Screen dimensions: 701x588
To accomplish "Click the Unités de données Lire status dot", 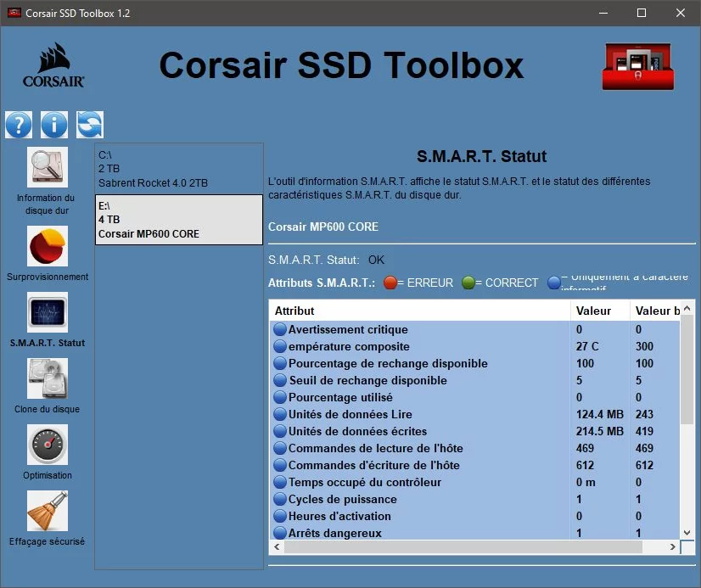I will (x=280, y=414).
